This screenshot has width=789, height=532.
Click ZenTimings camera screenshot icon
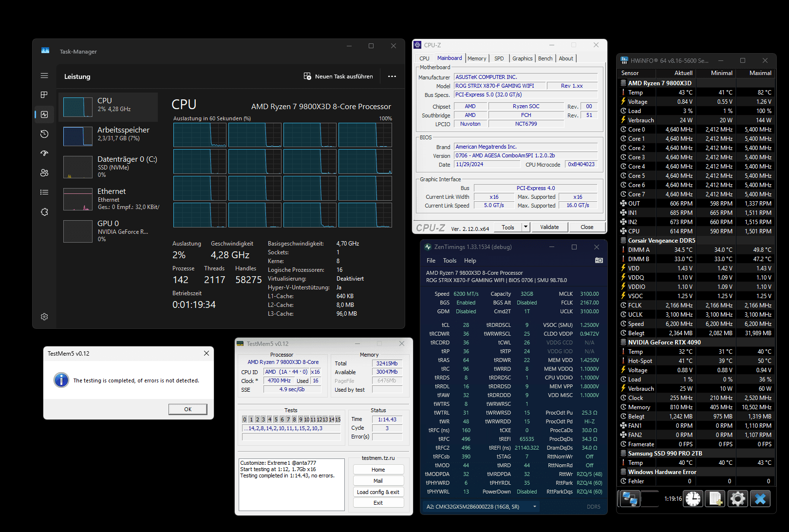click(599, 261)
